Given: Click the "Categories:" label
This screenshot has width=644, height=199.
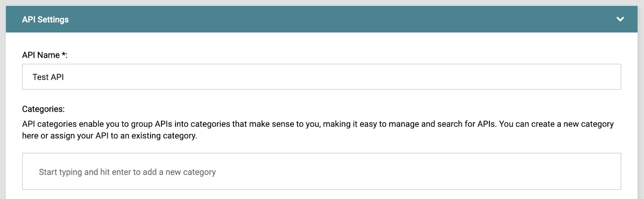Looking at the screenshot, I should click(x=43, y=109).
